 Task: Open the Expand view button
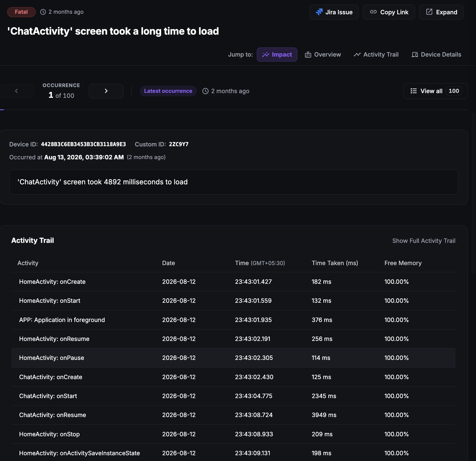click(x=441, y=12)
